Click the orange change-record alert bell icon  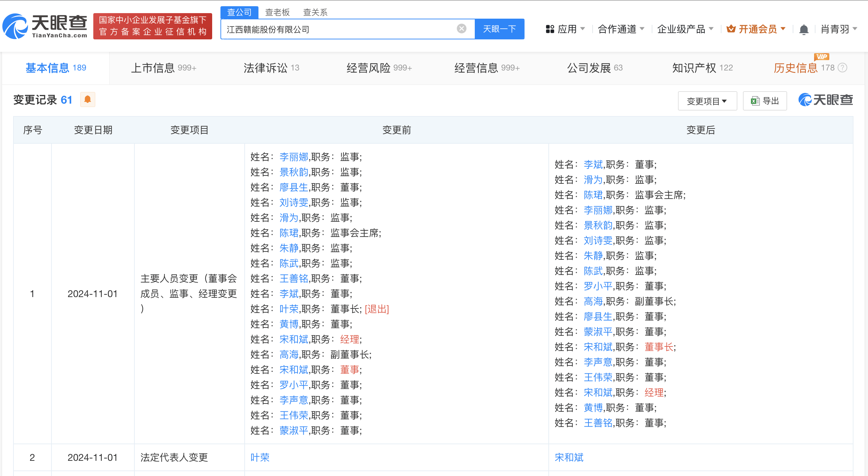pos(88,99)
